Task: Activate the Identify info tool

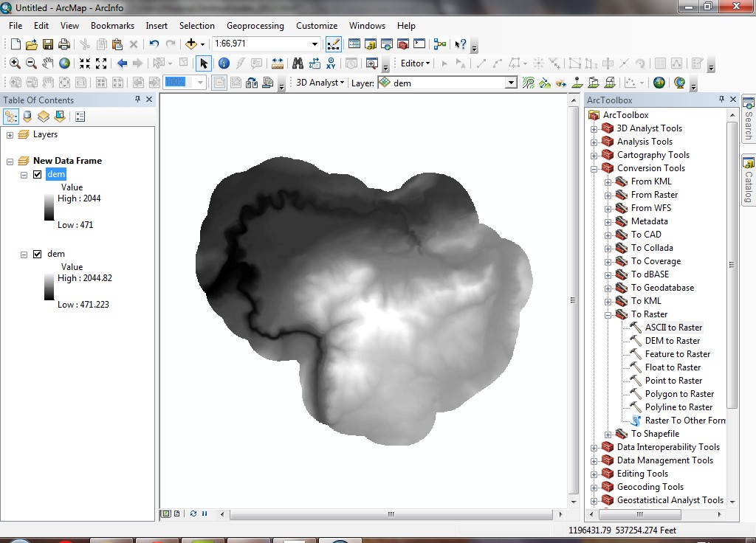Action: pyautogui.click(x=224, y=63)
